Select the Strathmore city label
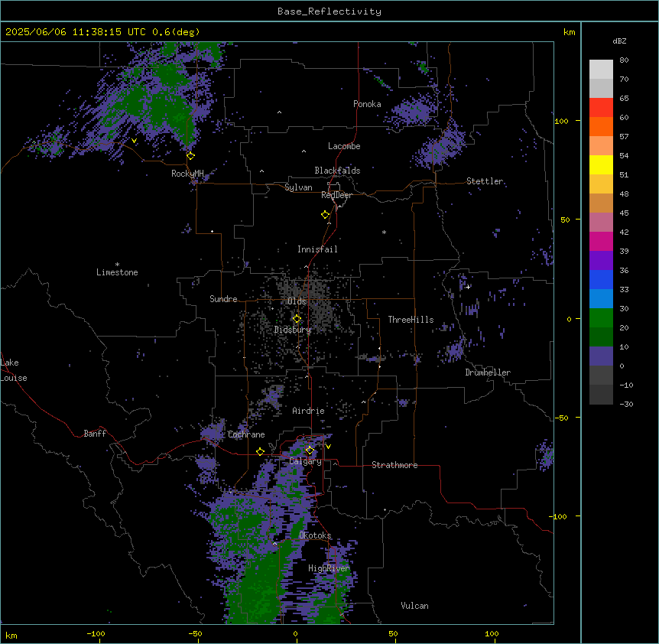659x644 pixels. coord(394,465)
